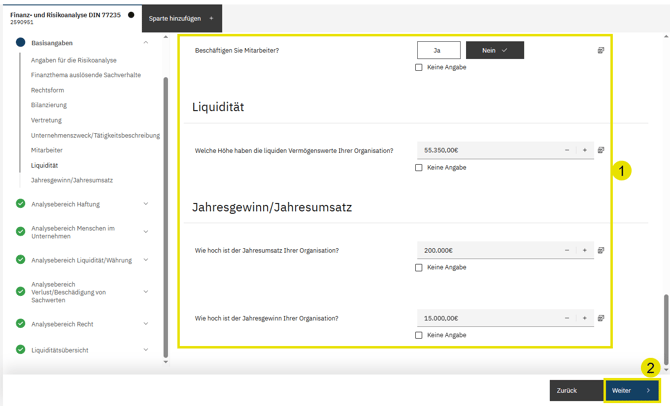Expand Analysebereich Verlust/Beschädigung von Sachwerten
This screenshot has height=406, width=670.
tap(146, 292)
